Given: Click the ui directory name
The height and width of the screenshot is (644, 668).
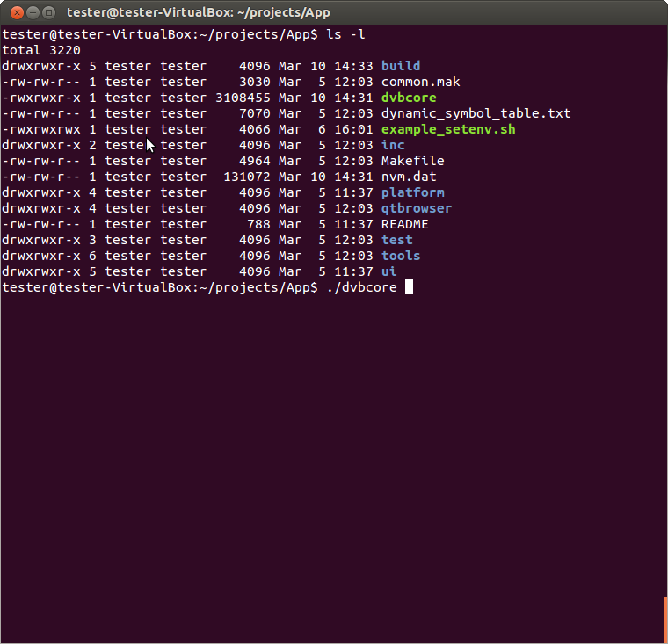Looking at the screenshot, I should [388, 271].
